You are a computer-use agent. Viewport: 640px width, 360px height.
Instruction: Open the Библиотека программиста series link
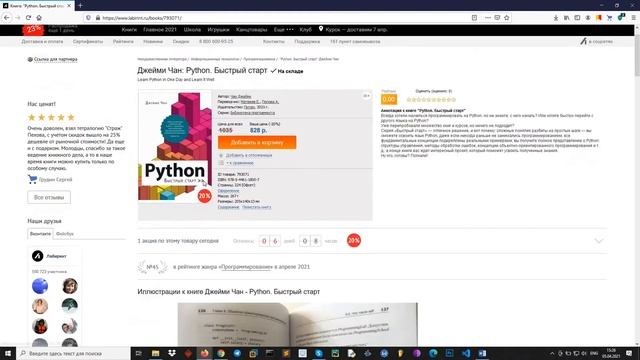(x=252, y=112)
